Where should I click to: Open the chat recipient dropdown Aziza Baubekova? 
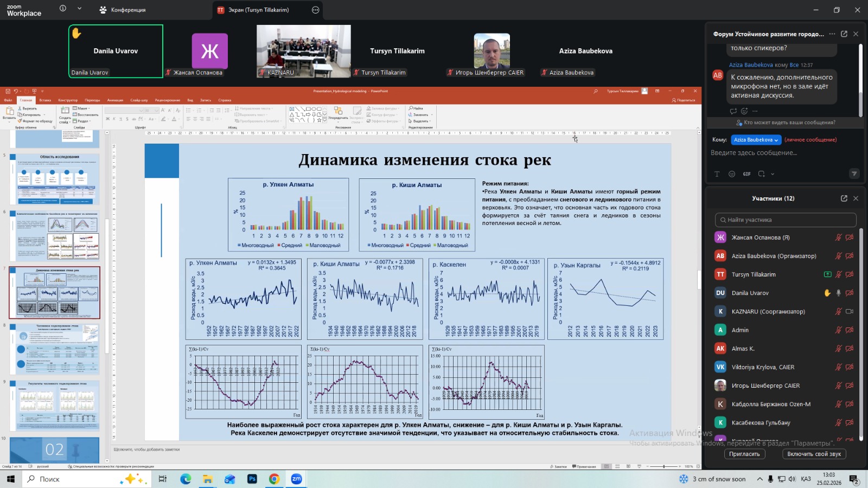(x=756, y=140)
